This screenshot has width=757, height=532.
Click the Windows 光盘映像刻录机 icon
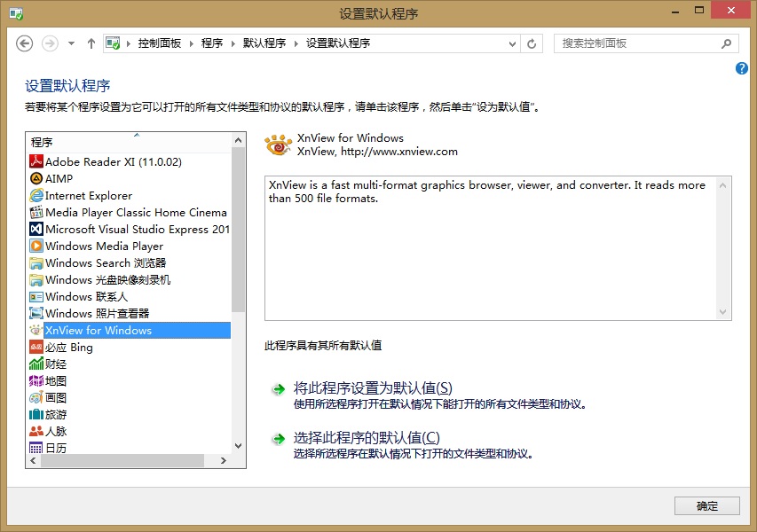tap(36, 280)
